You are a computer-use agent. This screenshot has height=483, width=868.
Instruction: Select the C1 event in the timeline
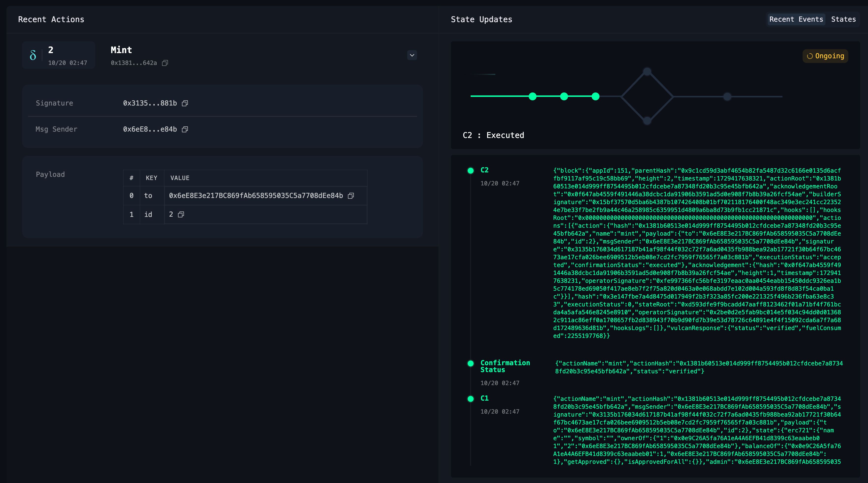[x=484, y=398]
